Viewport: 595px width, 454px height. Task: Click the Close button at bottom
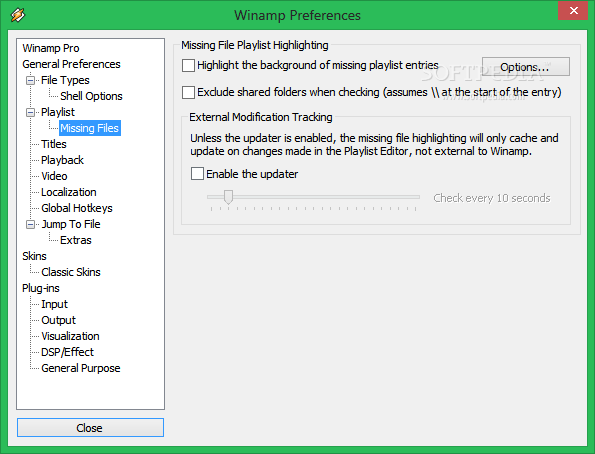coord(90,428)
